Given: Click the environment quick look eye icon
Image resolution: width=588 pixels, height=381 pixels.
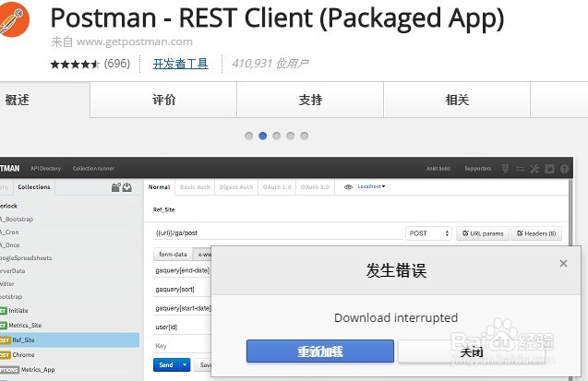Looking at the screenshot, I should pos(348,187).
